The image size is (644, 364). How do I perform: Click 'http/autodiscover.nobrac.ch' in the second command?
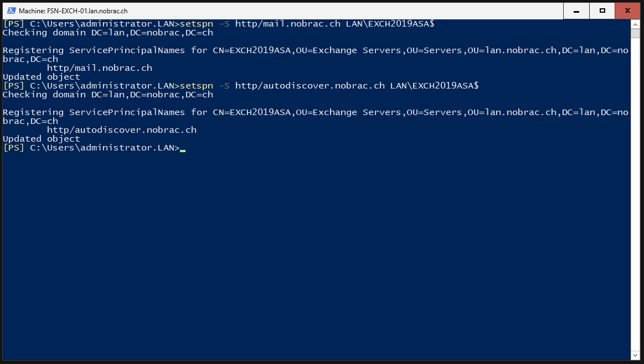[x=310, y=86]
